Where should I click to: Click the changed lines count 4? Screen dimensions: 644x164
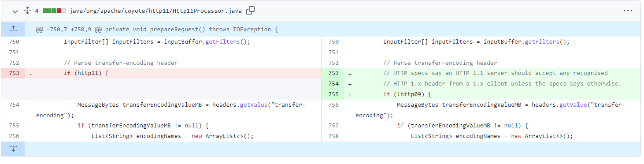[37, 11]
